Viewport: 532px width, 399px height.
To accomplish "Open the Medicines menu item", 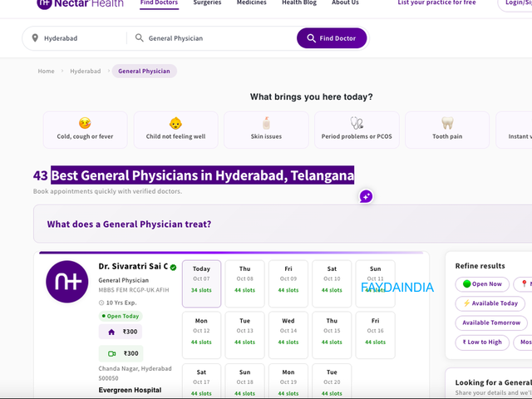I will point(251,2).
